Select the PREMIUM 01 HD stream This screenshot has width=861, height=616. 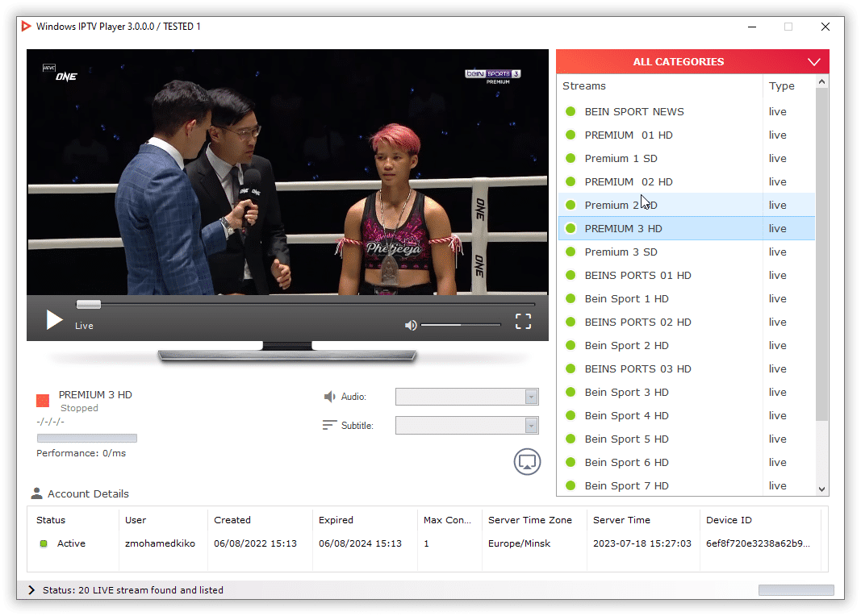pyautogui.click(x=628, y=135)
